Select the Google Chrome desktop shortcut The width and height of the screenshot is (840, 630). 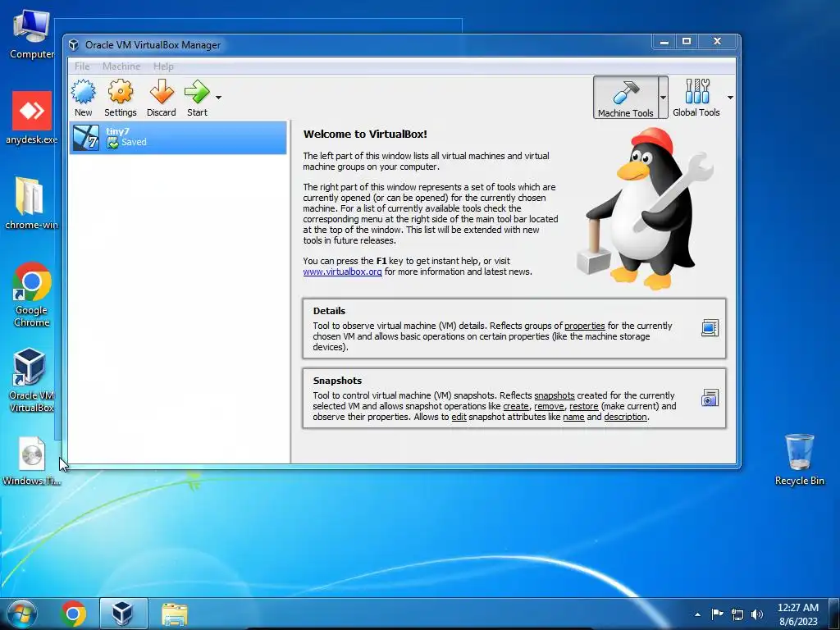(x=32, y=294)
